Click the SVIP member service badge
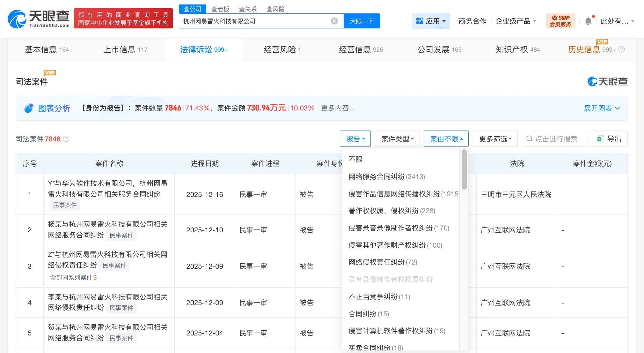This screenshot has width=644, height=353. click(560, 21)
